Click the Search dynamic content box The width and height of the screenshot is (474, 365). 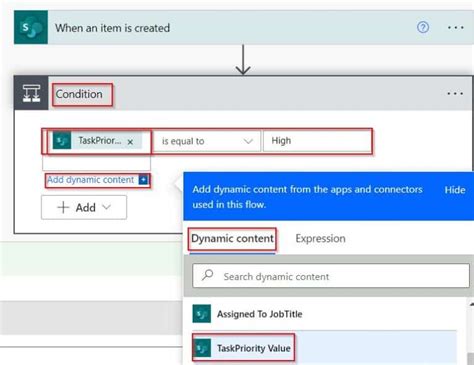(331, 276)
